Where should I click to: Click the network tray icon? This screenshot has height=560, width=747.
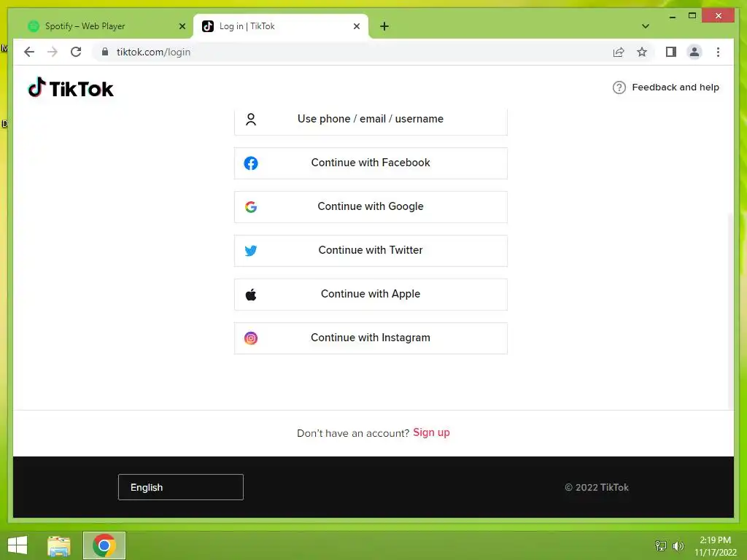pos(661,545)
